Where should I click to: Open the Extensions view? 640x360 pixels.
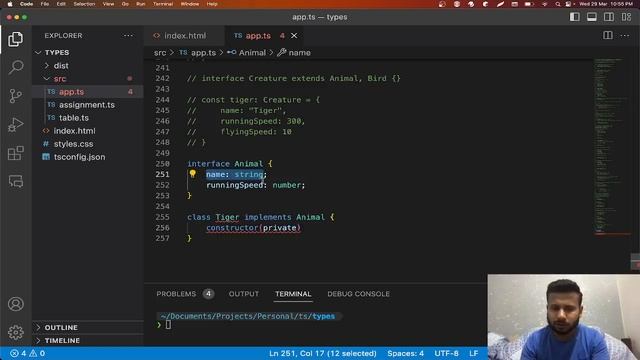tap(16, 153)
